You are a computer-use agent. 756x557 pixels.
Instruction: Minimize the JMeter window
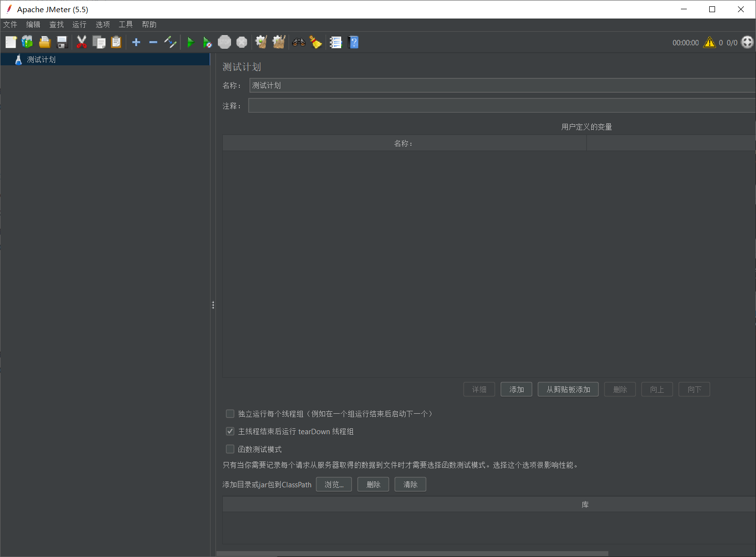[x=684, y=9]
